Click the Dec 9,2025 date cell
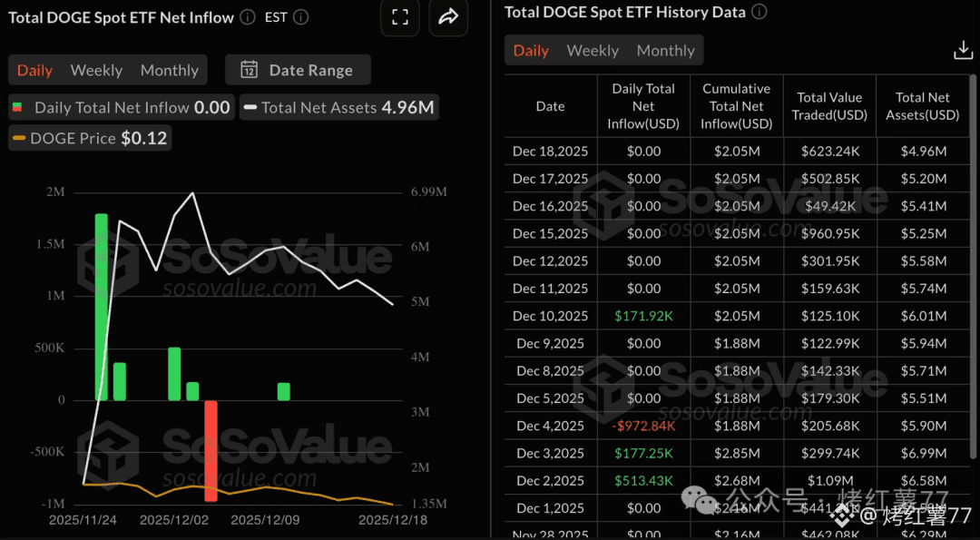 point(551,344)
